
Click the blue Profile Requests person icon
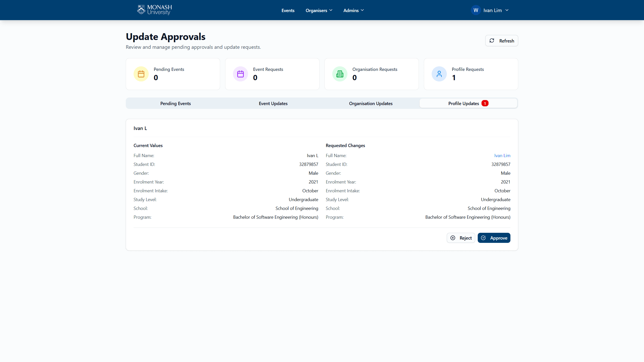tap(439, 74)
